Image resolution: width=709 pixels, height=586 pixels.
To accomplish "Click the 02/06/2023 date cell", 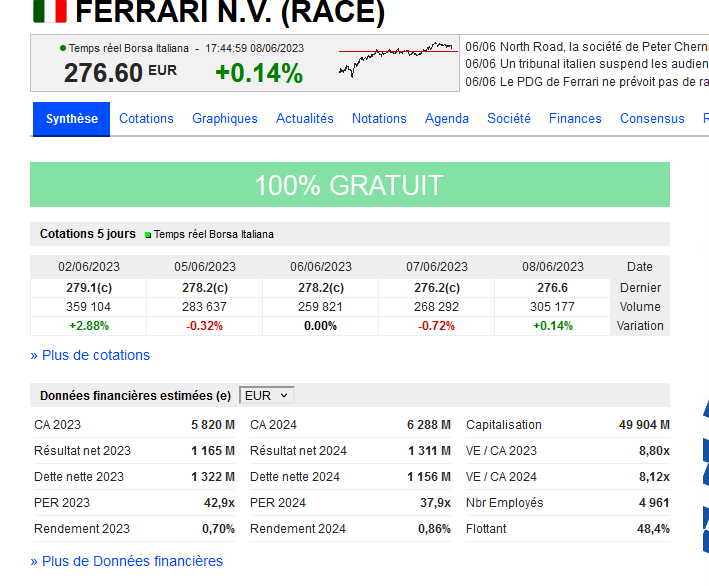I will click(89, 267).
